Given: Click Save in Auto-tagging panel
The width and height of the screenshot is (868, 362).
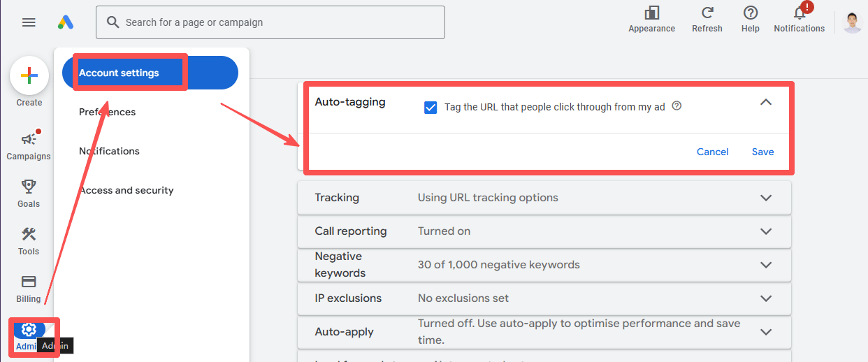Looking at the screenshot, I should (x=762, y=152).
